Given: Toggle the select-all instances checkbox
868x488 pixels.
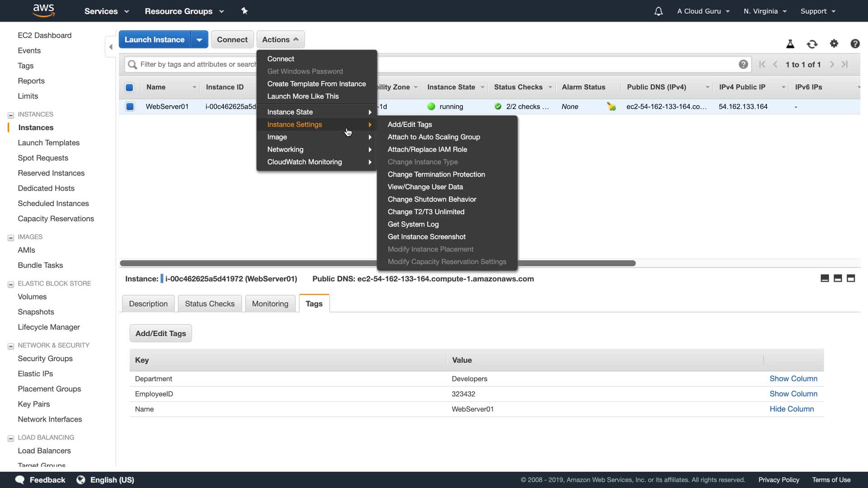Looking at the screenshot, I should 129,87.
